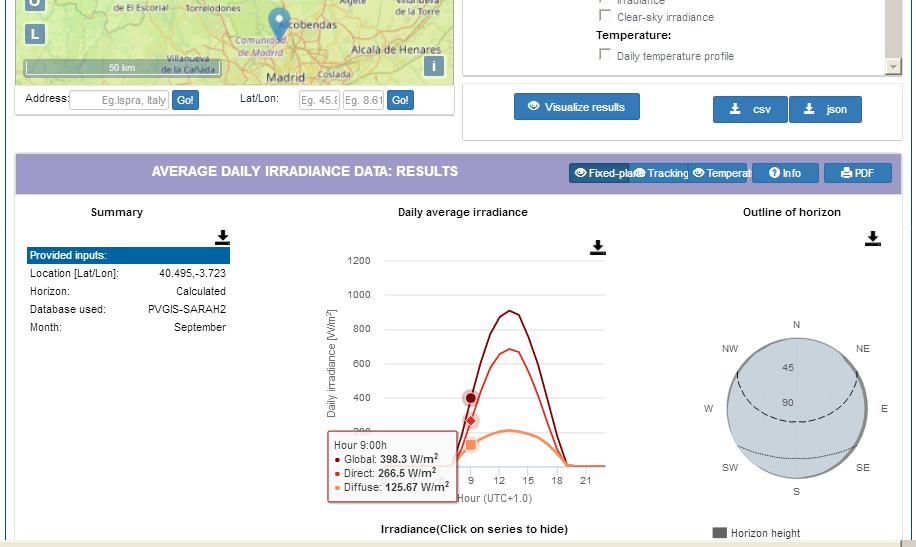916x547 pixels.
Task: Download the Summary data
Action: click(222, 237)
